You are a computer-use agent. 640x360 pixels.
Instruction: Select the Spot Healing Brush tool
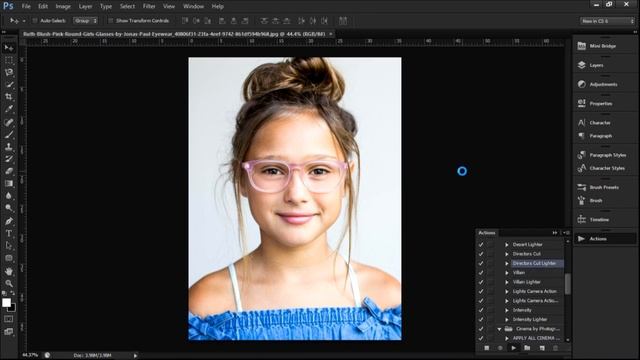coord(9,122)
